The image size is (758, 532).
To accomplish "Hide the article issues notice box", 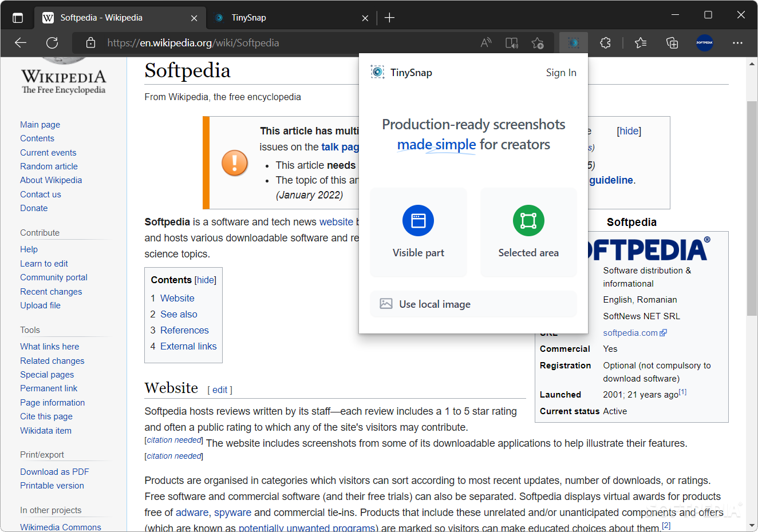I will click(629, 131).
